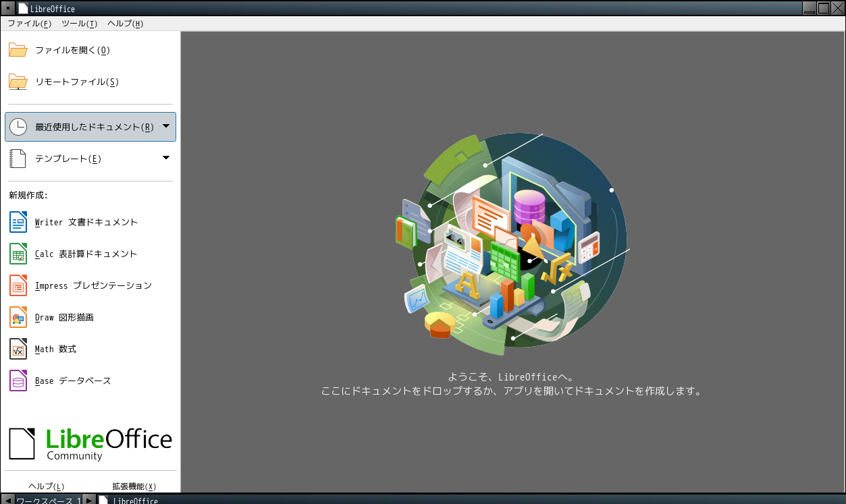Image resolution: width=846 pixels, height=504 pixels.
Task: Click the ようこそ、LibreOfficeへ。 welcome text
Action: 510,376
